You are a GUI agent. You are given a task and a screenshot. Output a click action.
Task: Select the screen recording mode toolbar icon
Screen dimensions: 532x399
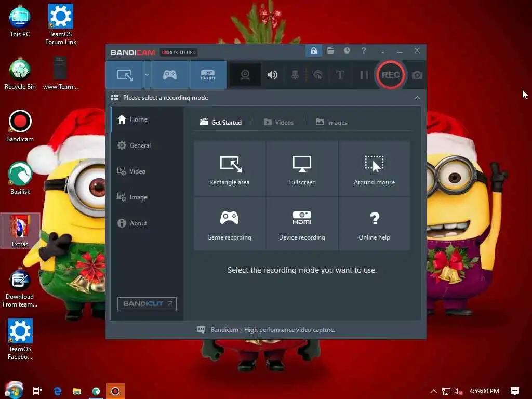[125, 75]
